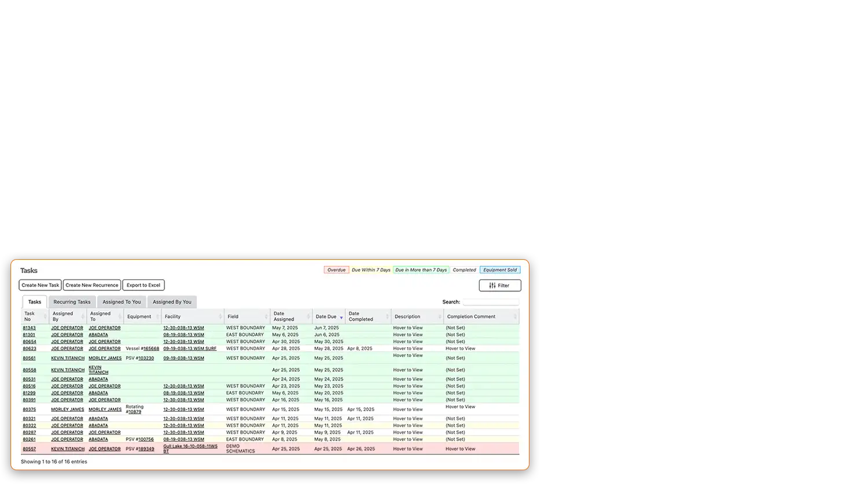The width and height of the screenshot is (868, 498).
Task: Select the Assigned By You tab
Action: click(172, 302)
